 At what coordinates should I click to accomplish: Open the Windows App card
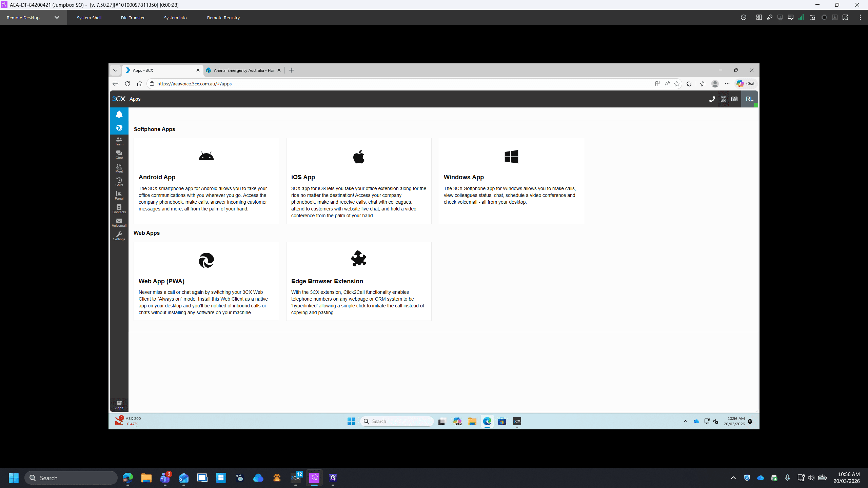pyautogui.click(x=511, y=181)
